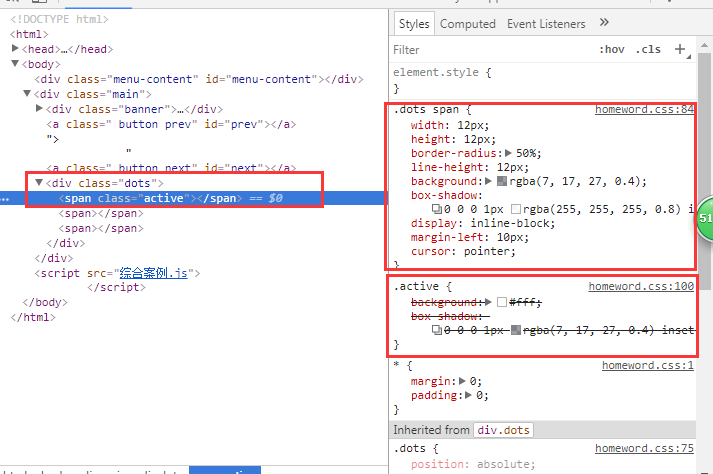
Task: Collapse the body element node
Action: tap(15, 63)
